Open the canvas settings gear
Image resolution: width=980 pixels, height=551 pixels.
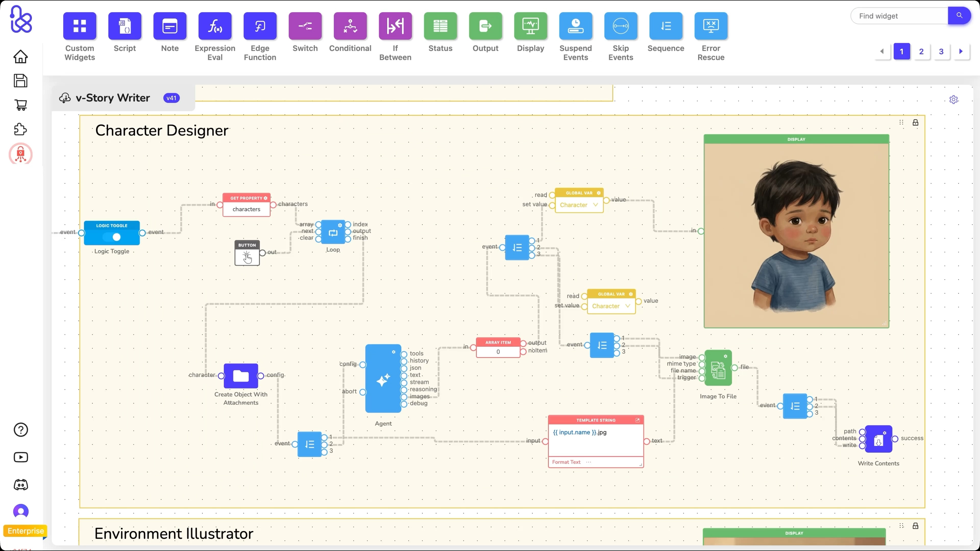click(x=954, y=100)
